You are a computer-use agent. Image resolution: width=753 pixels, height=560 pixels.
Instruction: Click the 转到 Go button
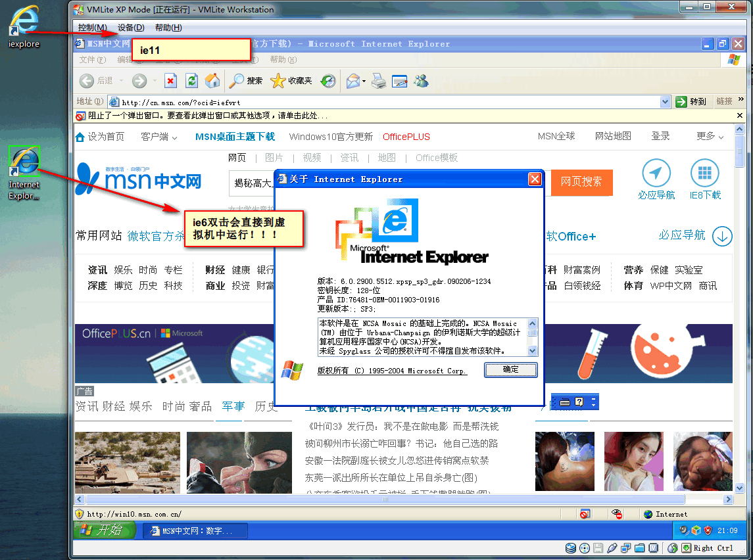[691, 101]
